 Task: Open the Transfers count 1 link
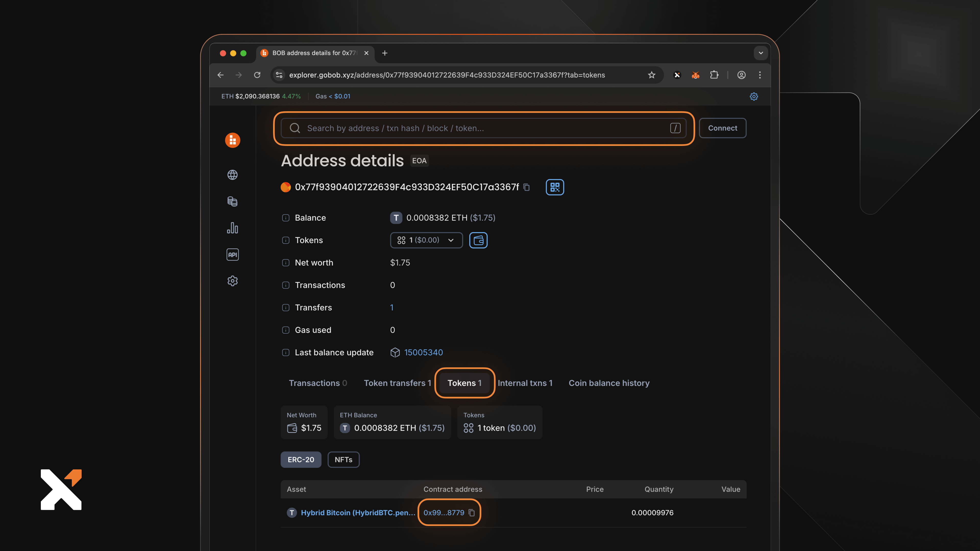click(392, 308)
